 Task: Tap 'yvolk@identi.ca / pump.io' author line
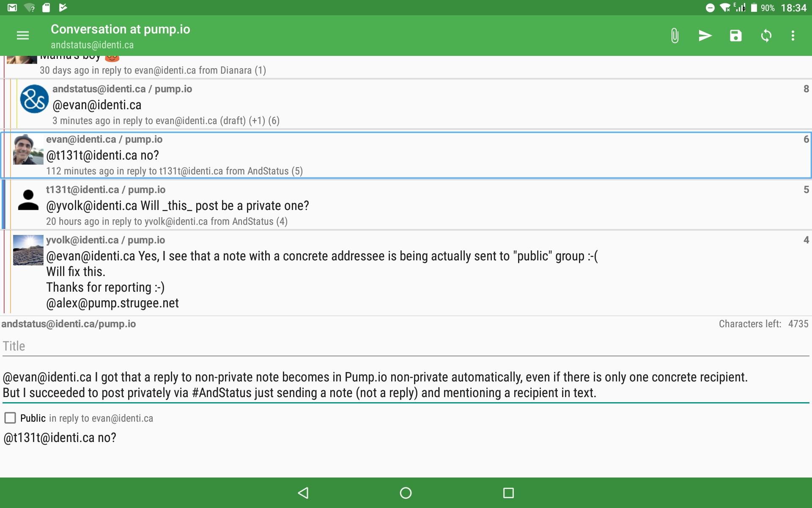coord(105,240)
